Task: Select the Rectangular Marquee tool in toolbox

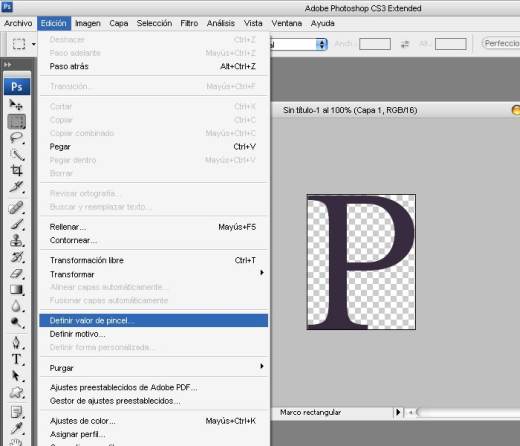Action: pyautogui.click(x=17, y=121)
